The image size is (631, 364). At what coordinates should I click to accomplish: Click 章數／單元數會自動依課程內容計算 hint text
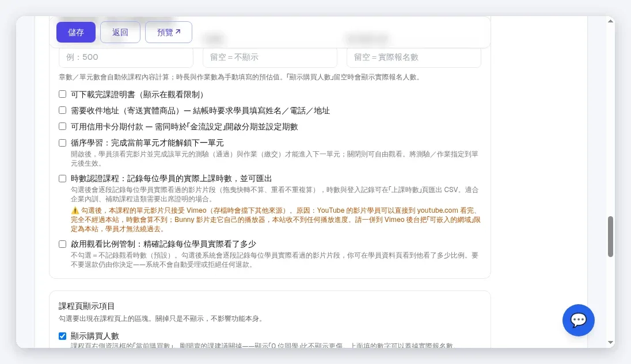240,77
